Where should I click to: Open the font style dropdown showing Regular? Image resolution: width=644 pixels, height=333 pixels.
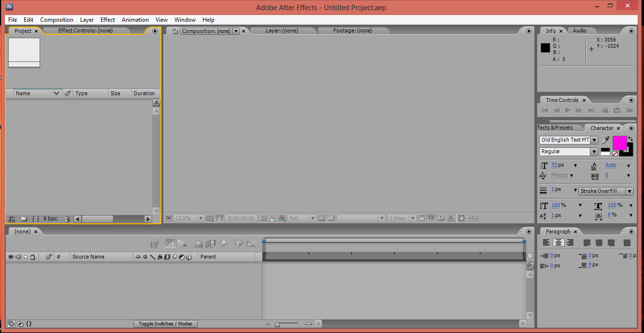pos(594,152)
